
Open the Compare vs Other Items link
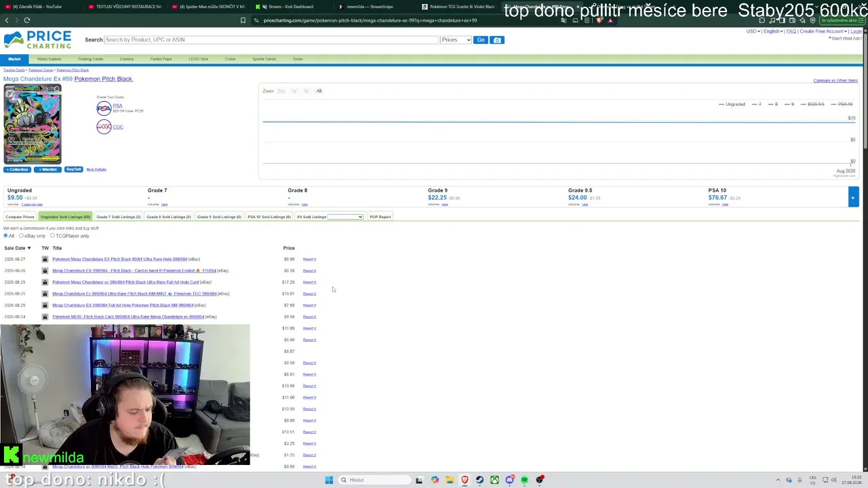click(x=835, y=81)
